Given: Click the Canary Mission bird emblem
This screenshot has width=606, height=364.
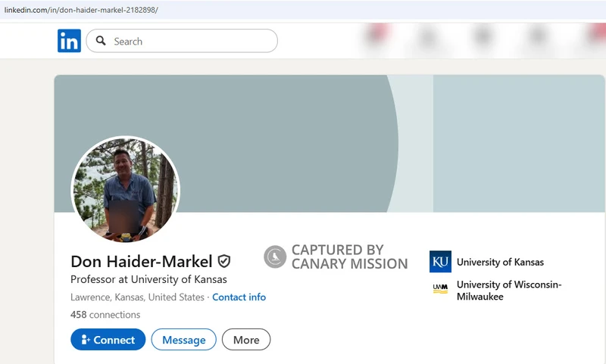Looking at the screenshot, I should point(275,257).
